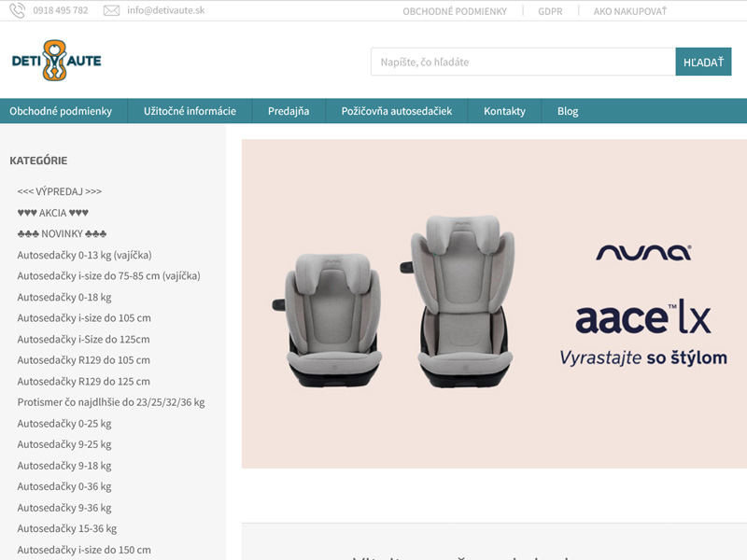Open Autosedačky 0-13 kg (vajíčka) category

[84, 255]
